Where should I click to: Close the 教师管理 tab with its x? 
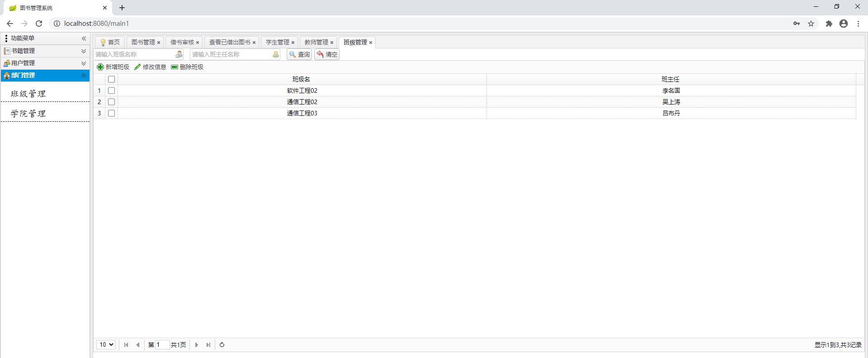click(x=332, y=43)
